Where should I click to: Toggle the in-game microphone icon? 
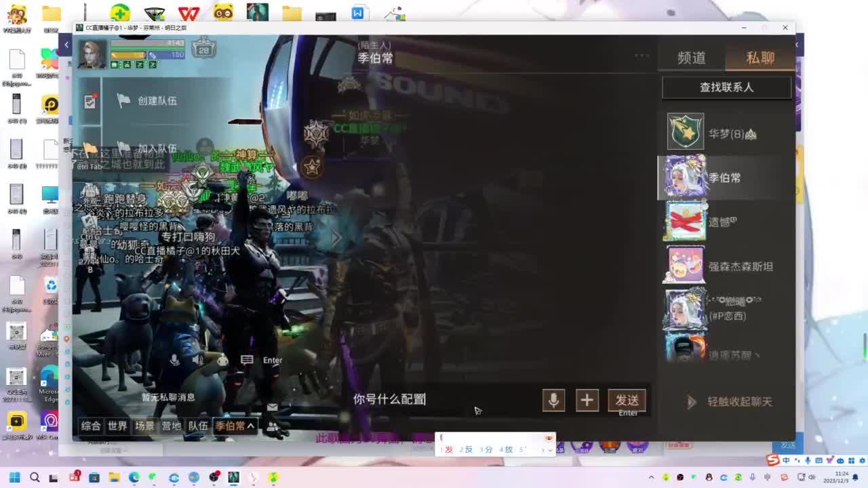[x=175, y=360]
